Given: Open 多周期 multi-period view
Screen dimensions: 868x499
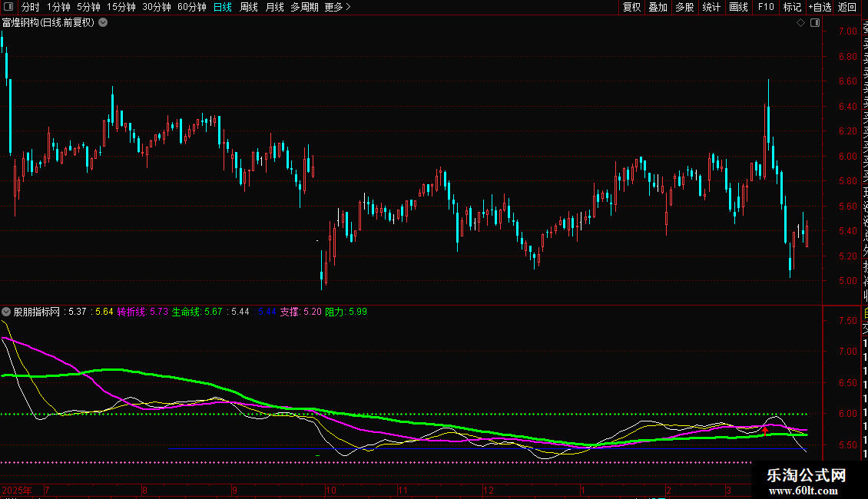Looking at the screenshot, I should [x=304, y=7].
